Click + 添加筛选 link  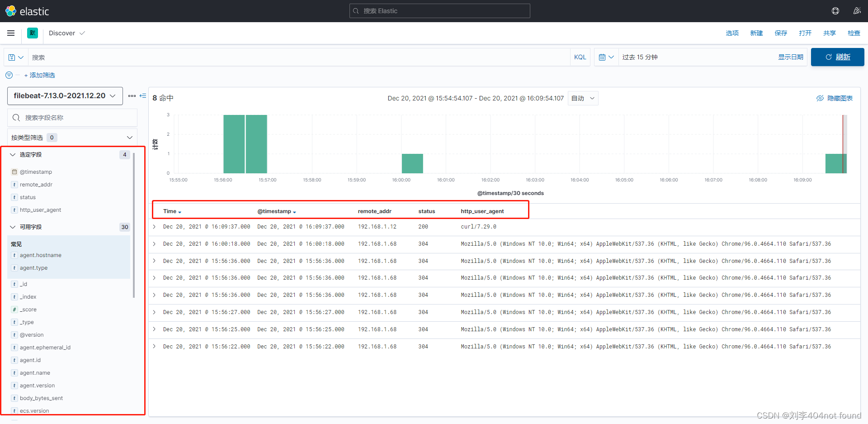[40, 75]
